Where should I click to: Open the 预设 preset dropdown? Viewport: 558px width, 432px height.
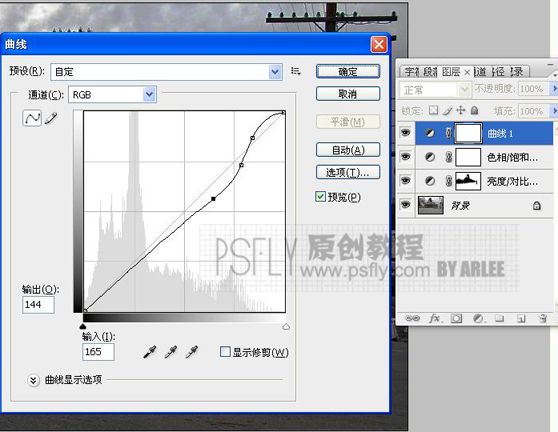click(x=275, y=72)
